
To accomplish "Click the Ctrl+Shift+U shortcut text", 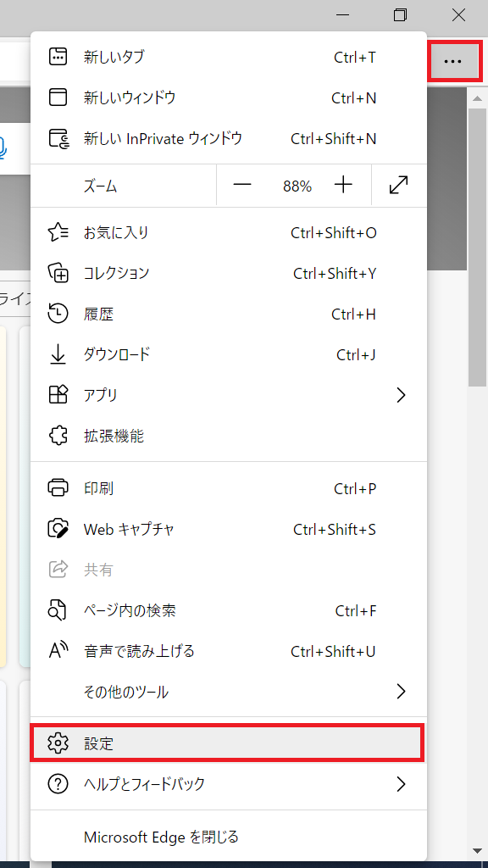I will (333, 651).
